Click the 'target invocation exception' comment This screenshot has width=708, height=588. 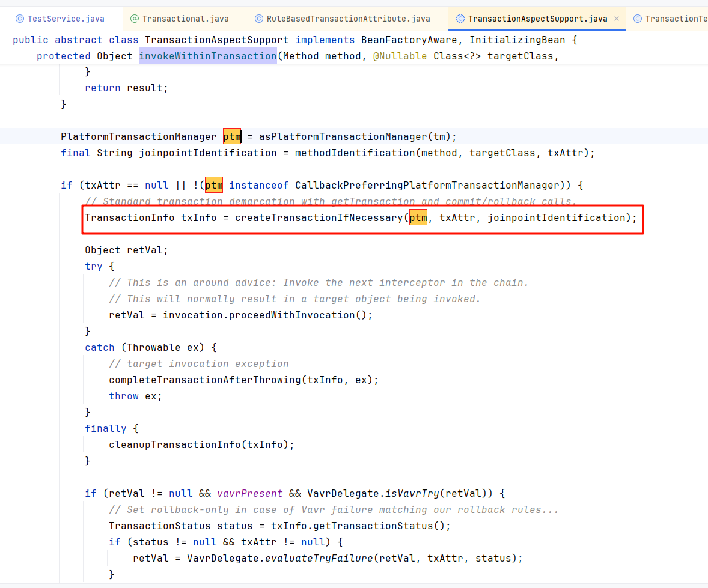point(199,364)
